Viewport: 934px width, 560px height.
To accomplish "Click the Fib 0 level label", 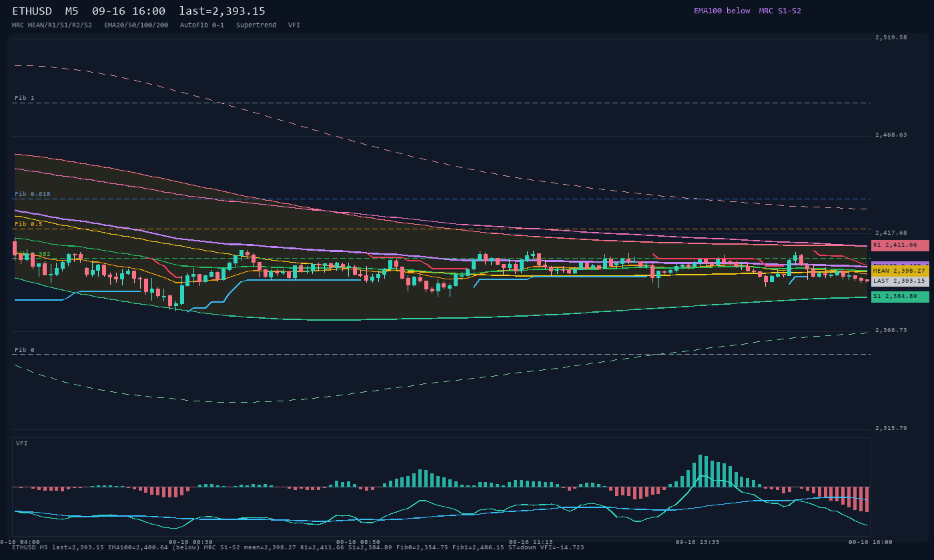I will 25,350.
